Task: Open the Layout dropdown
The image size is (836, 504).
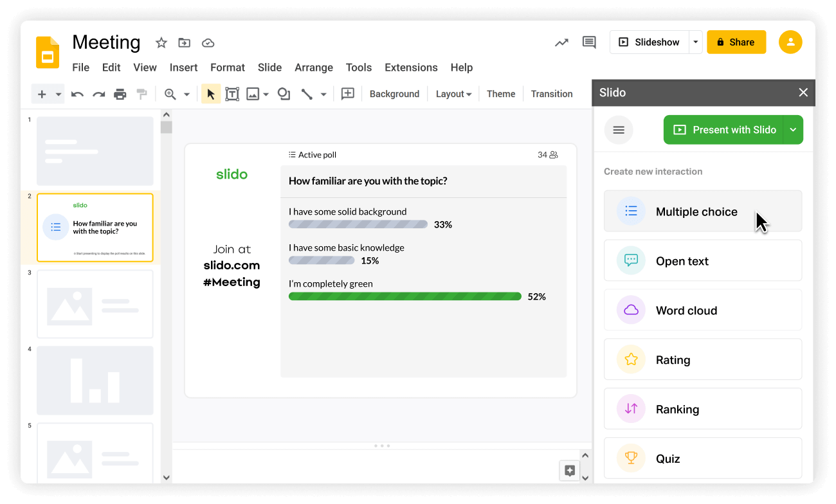Action: [453, 94]
